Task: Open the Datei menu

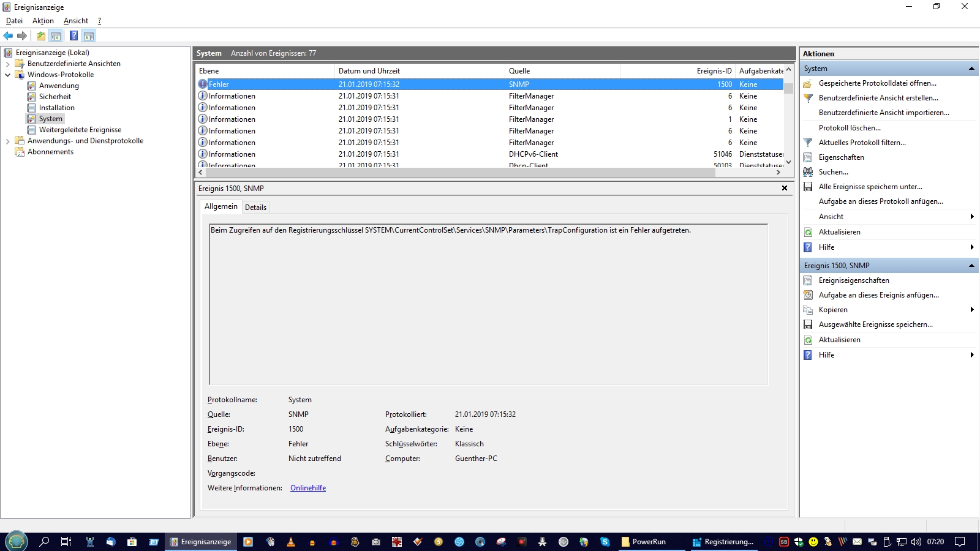Action: tap(14, 21)
